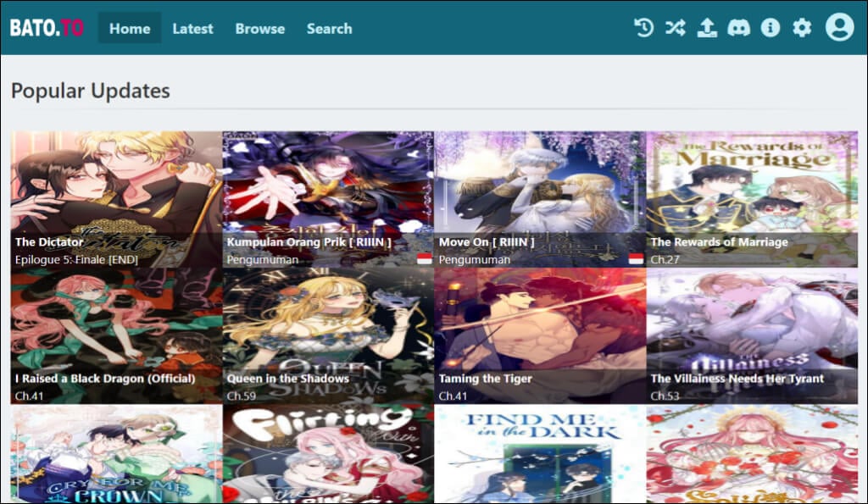Click the info circle icon
868x504 pixels.
click(770, 28)
